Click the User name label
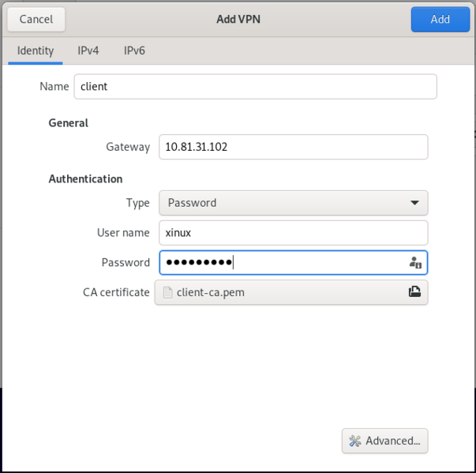Screen dimensions: 476x473 (123, 233)
